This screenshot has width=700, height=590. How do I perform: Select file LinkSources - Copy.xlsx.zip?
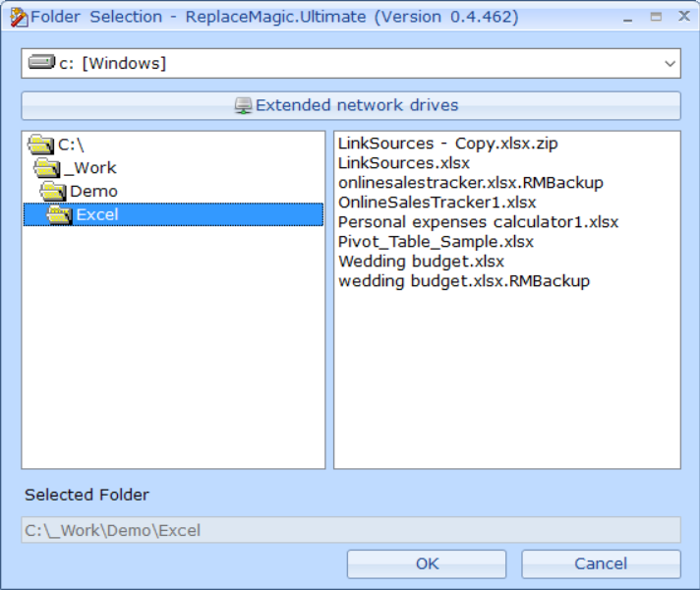(x=447, y=144)
